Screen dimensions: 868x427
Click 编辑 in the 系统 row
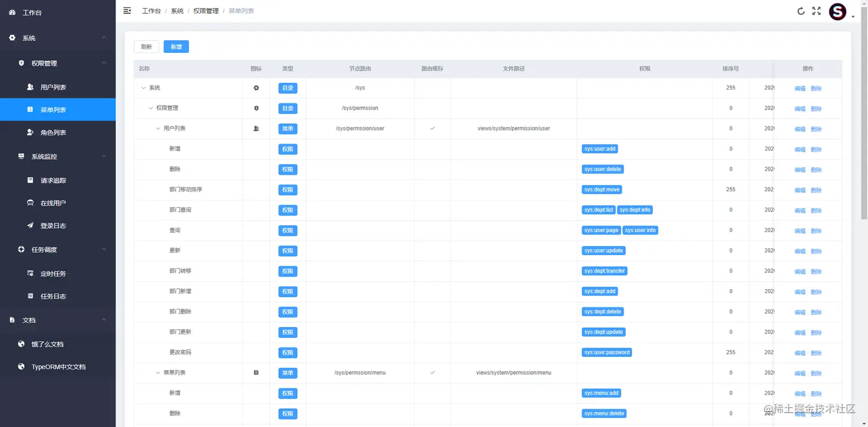click(800, 89)
